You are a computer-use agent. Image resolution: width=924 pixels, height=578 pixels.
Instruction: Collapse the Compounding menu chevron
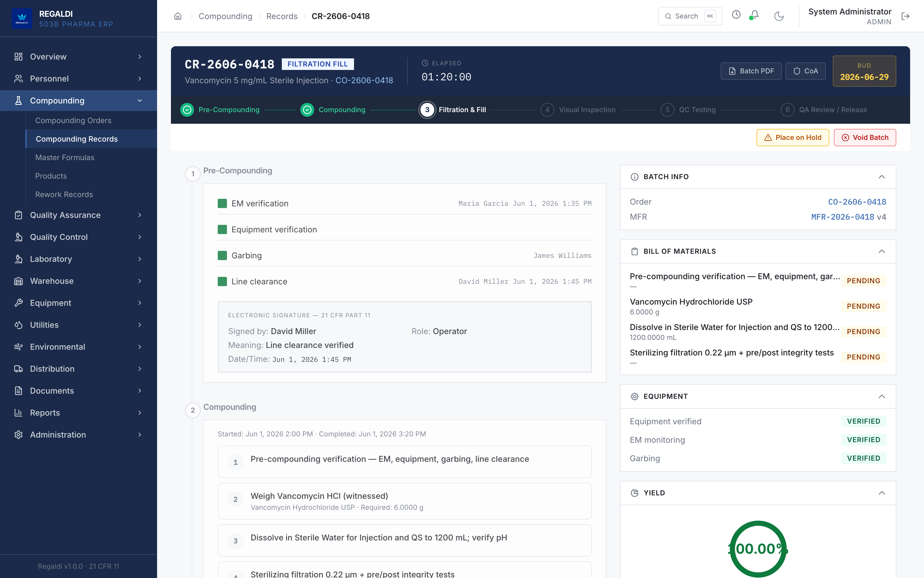(x=140, y=101)
